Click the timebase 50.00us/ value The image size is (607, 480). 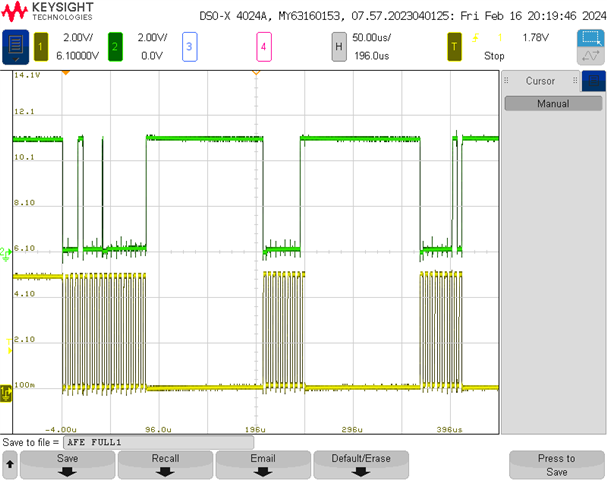click(x=371, y=38)
